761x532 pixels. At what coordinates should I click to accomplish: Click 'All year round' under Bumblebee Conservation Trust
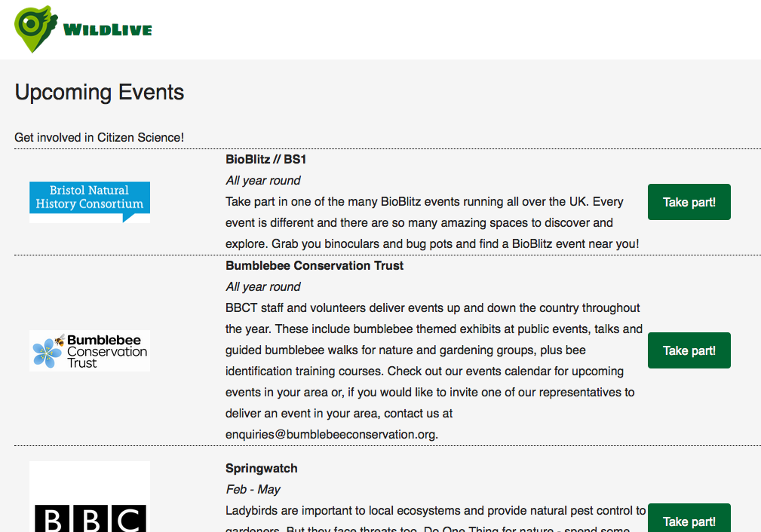(x=263, y=287)
